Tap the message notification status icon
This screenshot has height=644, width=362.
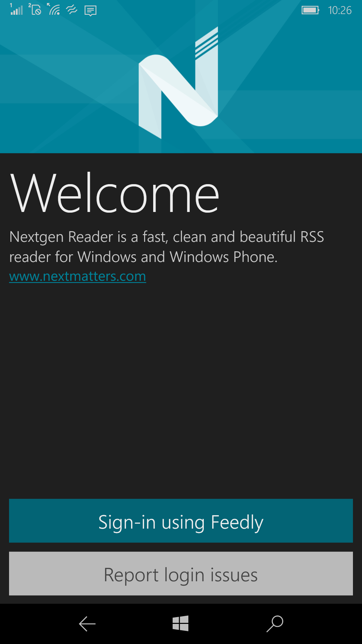point(90,11)
